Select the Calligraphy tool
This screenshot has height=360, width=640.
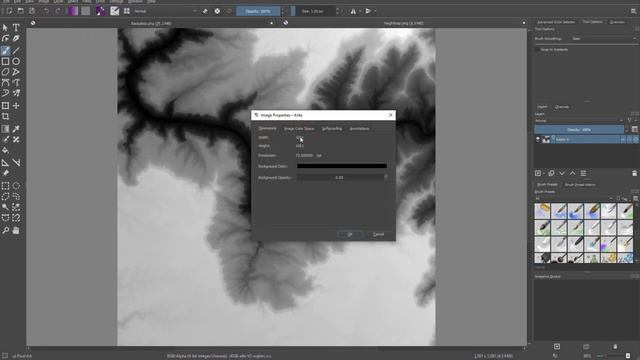(16, 38)
